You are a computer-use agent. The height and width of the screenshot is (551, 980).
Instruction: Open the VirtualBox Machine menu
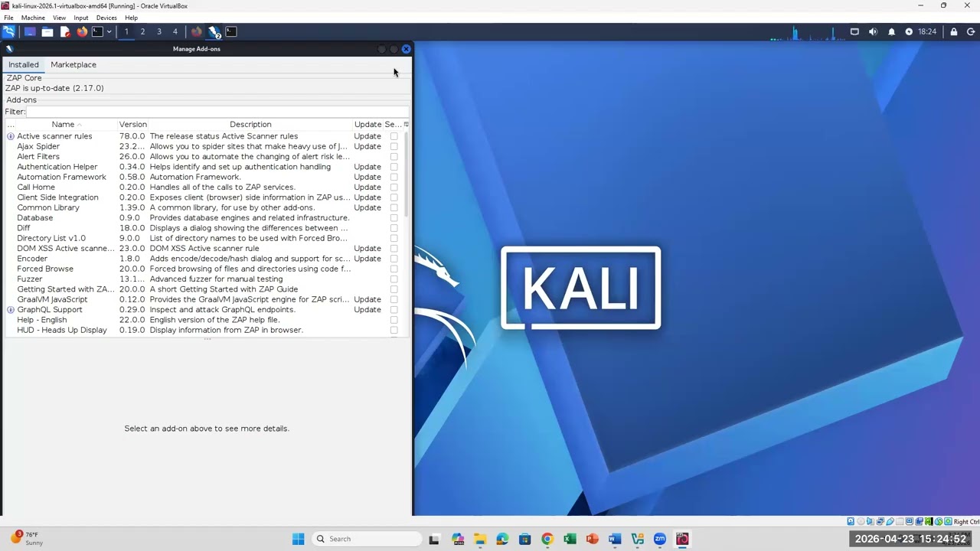tap(33, 18)
